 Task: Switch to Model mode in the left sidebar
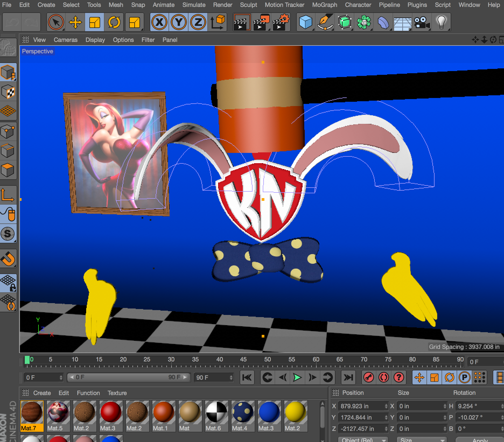pos(8,72)
